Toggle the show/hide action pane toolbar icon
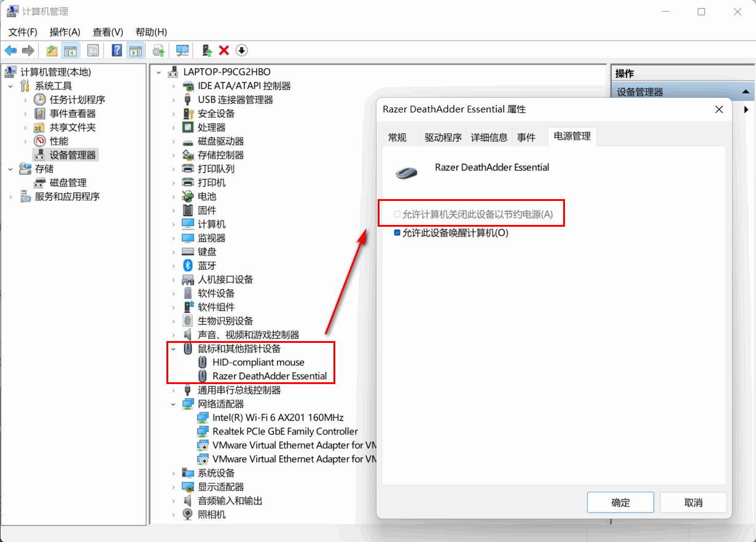Screen dimensions: 756x542 (135, 50)
